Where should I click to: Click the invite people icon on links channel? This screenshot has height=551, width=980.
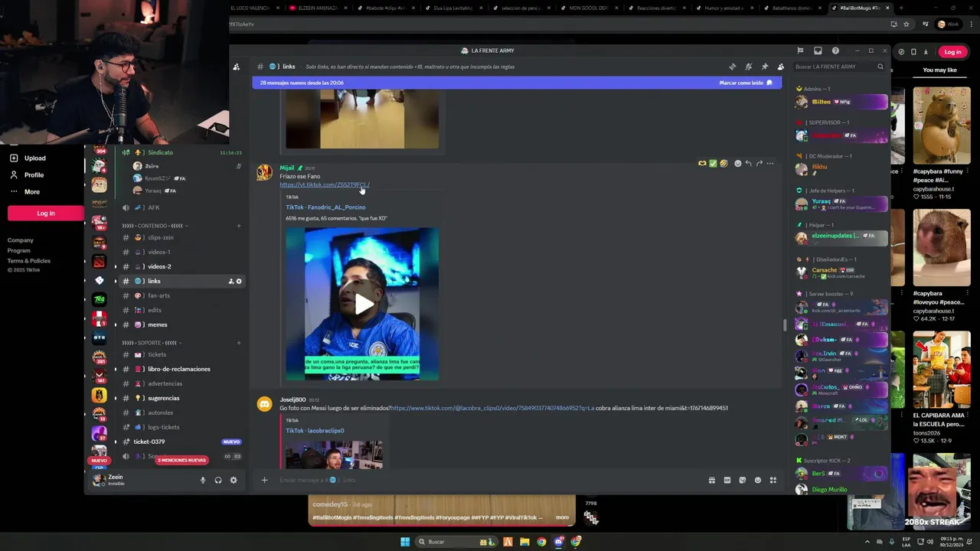coord(230,282)
